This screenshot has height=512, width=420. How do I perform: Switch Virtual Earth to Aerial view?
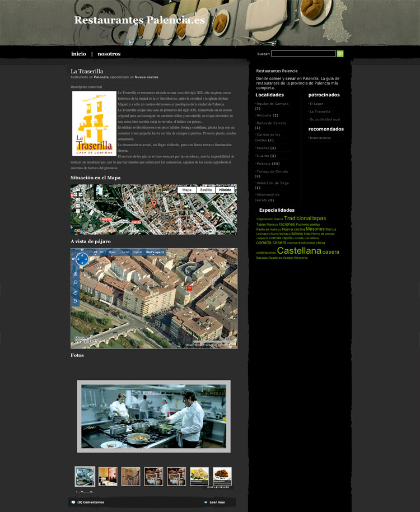(x=125, y=252)
